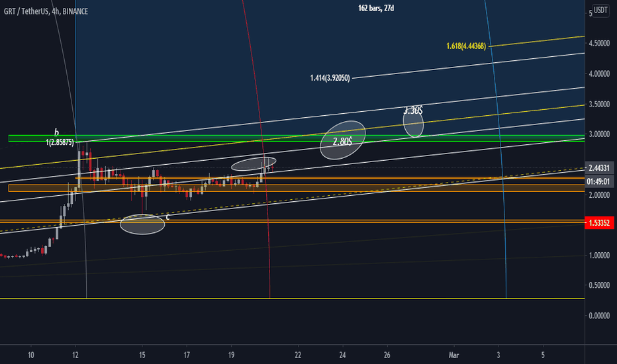Click the 0.50000 price axis label
This screenshot has height=364, width=617.
(599, 285)
